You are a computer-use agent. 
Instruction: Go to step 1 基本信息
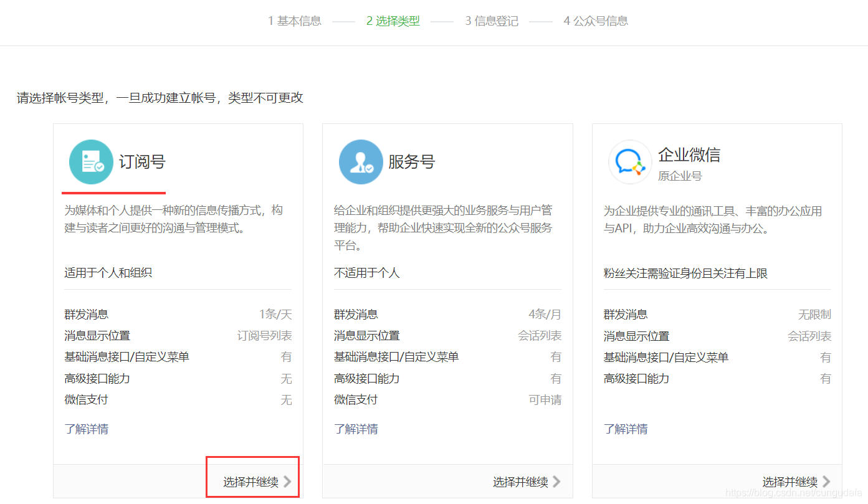295,21
